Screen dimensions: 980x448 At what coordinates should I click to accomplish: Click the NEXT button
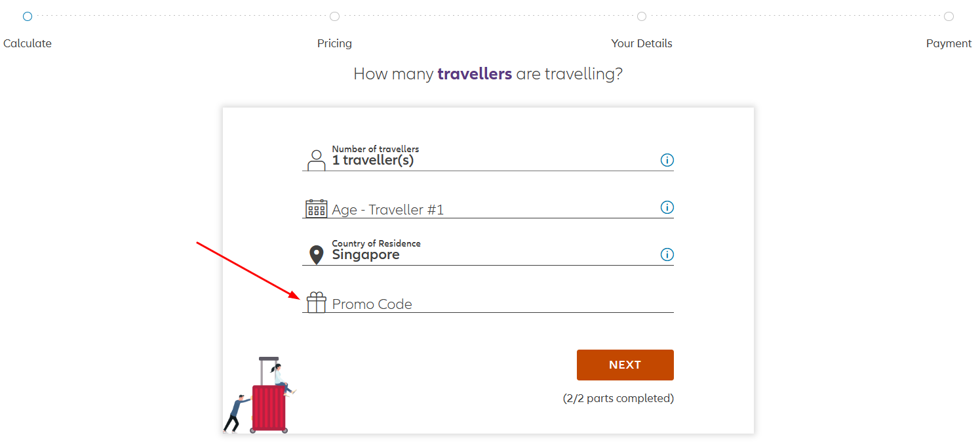(625, 365)
